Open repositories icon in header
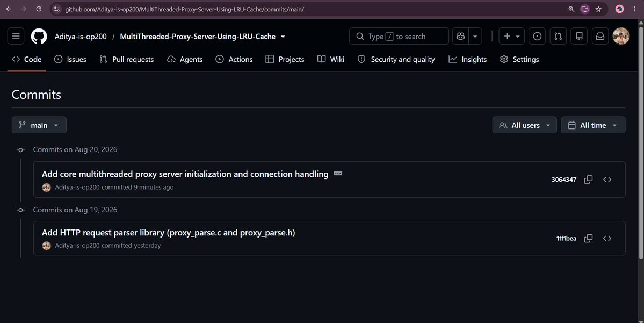The width and height of the screenshot is (644, 323). click(x=579, y=36)
